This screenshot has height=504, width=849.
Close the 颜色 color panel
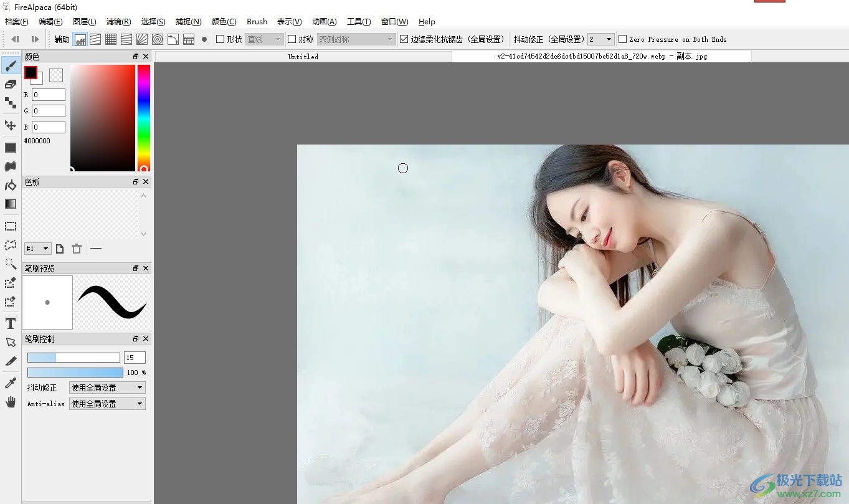pos(146,57)
